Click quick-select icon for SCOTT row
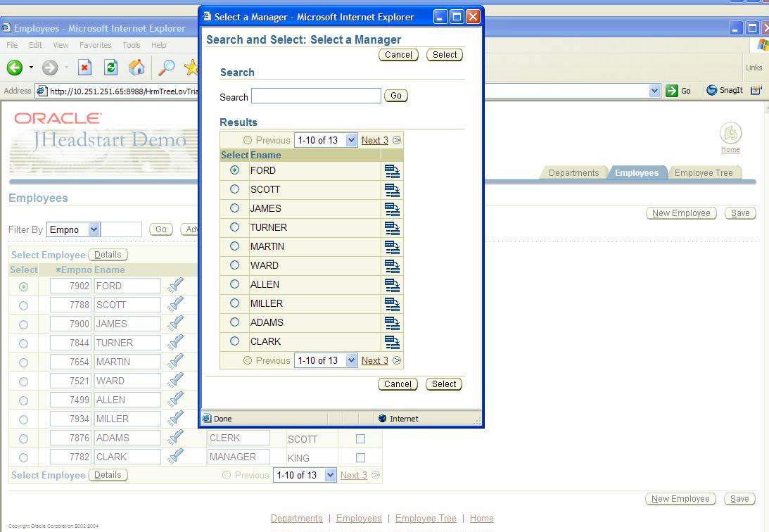The width and height of the screenshot is (769, 532). tap(392, 190)
